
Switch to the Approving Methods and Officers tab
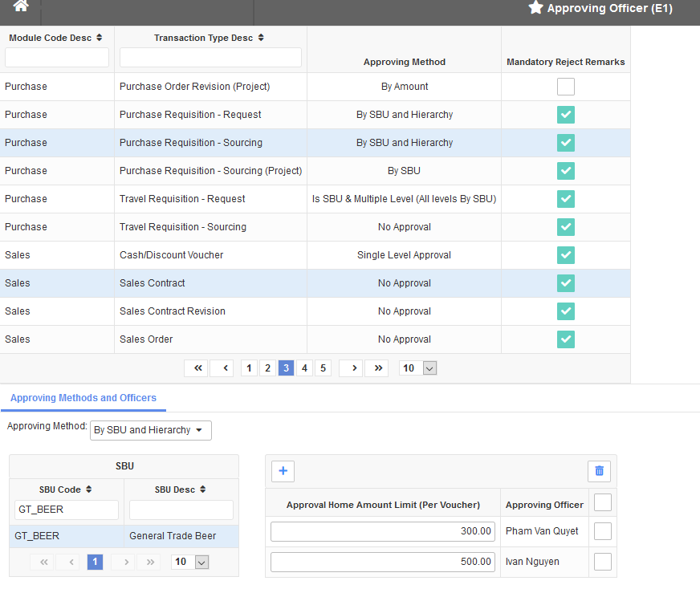(x=83, y=397)
